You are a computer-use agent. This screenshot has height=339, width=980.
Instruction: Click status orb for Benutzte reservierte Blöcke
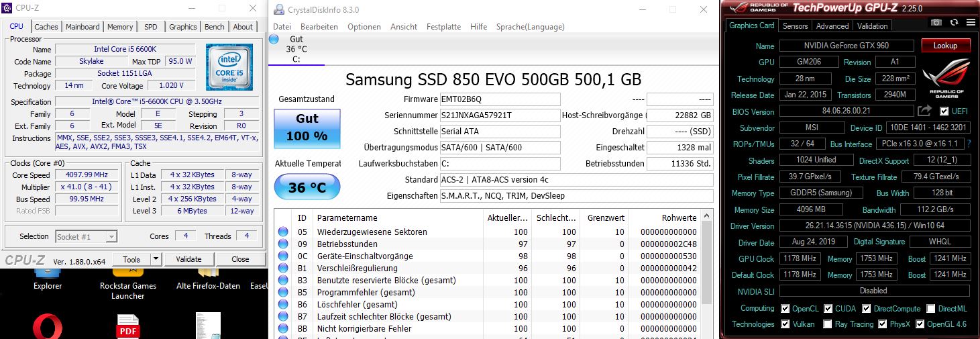click(x=283, y=281)
